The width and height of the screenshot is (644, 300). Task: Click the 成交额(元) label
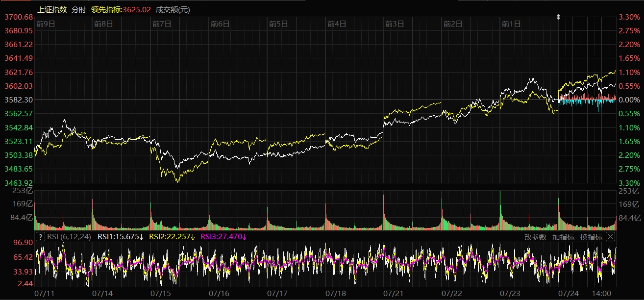[173, 10]
